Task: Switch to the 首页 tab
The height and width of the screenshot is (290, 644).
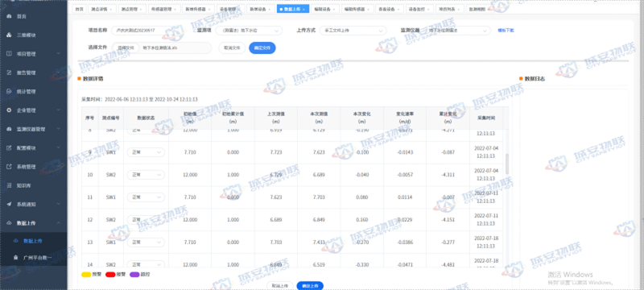Action: click(x=79, y=9)
